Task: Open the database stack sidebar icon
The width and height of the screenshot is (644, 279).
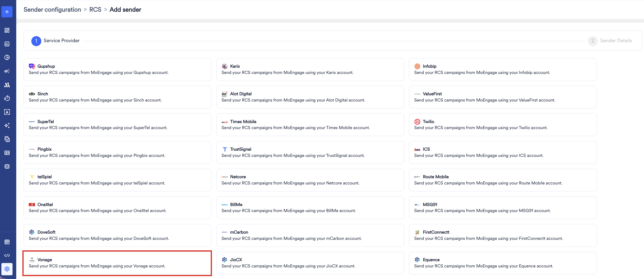Action: pos(7,166)
